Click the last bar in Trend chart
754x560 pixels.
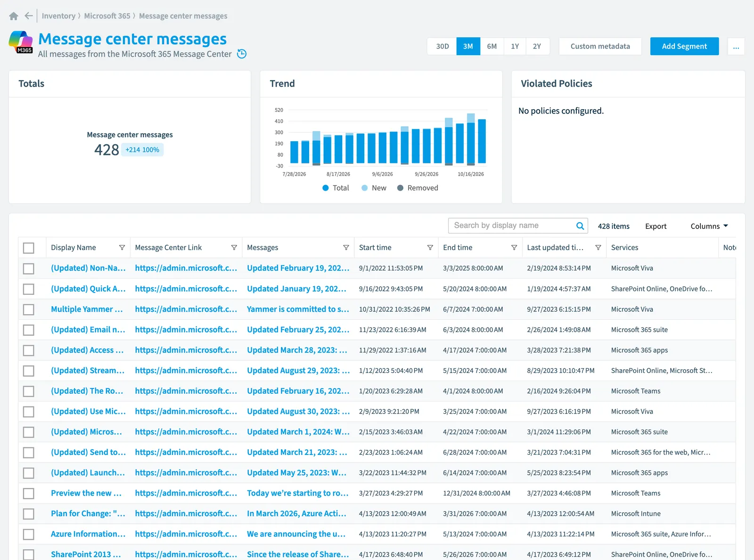click(482, 141)
